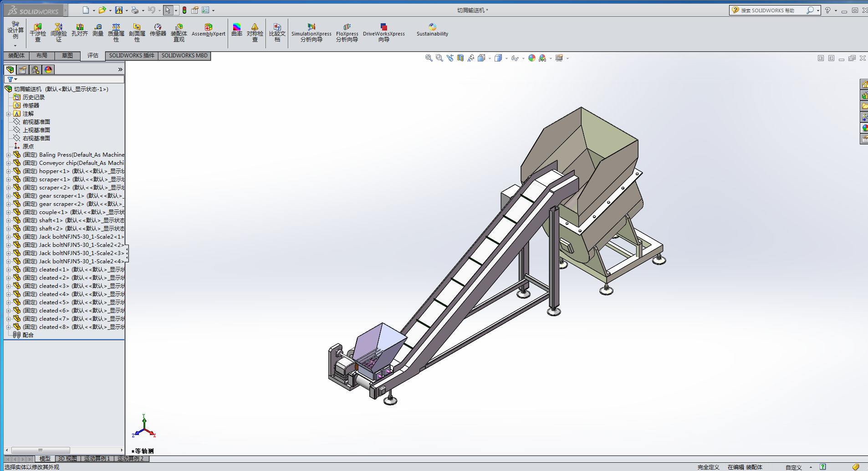The width and height of the screenshot is (868, 471).
Task: Switch to the SOLIDWORKS MBD tab
Action: point(184,56)
